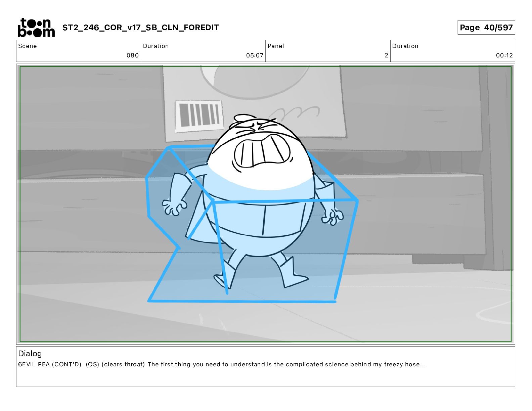The width and height of the screenshot is (532, 411).
Task: Select the title ST2_246_COR_v17_SB_CLN_FOREDIT
Action: (141, 28)
